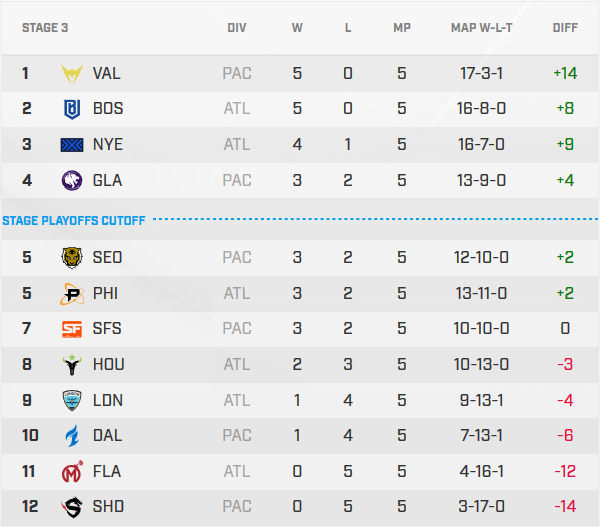The height and width of the screenshot is (527, 600).
Task: Click the Florida Mayhem logo icon
Action: pos(73,471)
